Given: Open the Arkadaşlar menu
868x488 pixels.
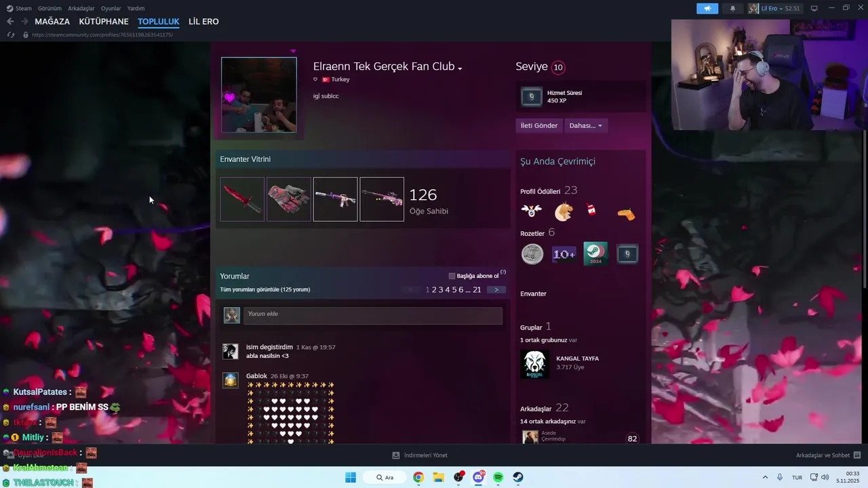Looking at the screenshot, I should (81, 8).
